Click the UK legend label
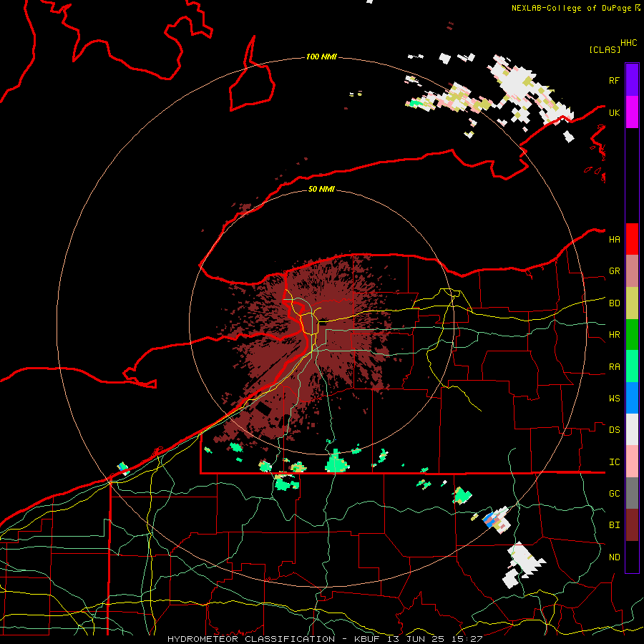Screen dimensions: 644x644 pyautogui.click(x=614, y=113)
